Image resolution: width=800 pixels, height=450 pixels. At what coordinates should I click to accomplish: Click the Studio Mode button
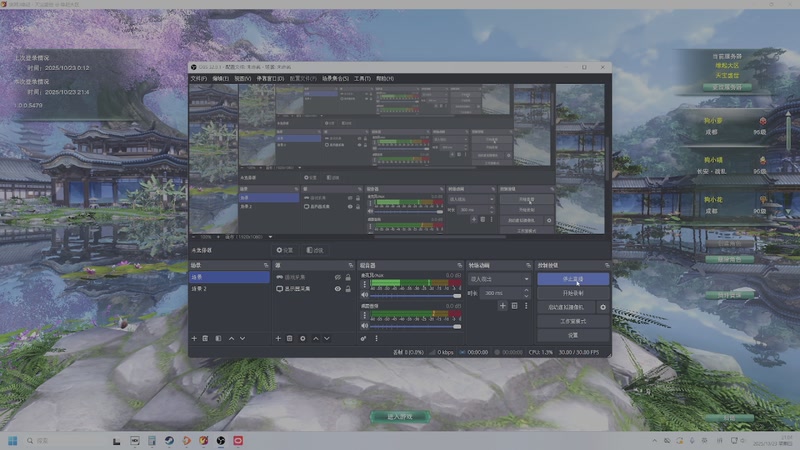573,321
